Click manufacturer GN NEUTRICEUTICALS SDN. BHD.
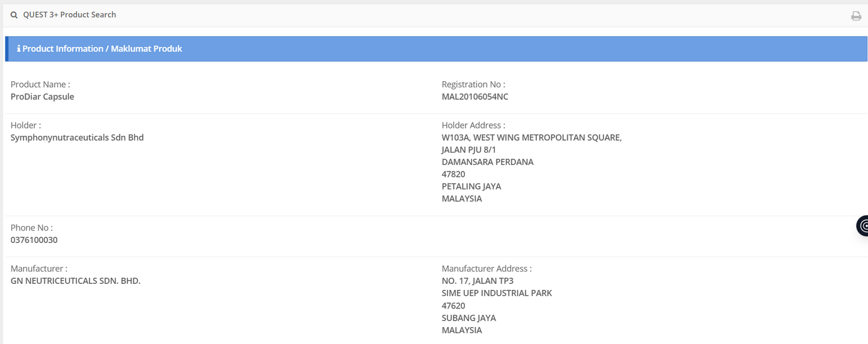This screenshot has width=868, height=344. tap(76, 281)
